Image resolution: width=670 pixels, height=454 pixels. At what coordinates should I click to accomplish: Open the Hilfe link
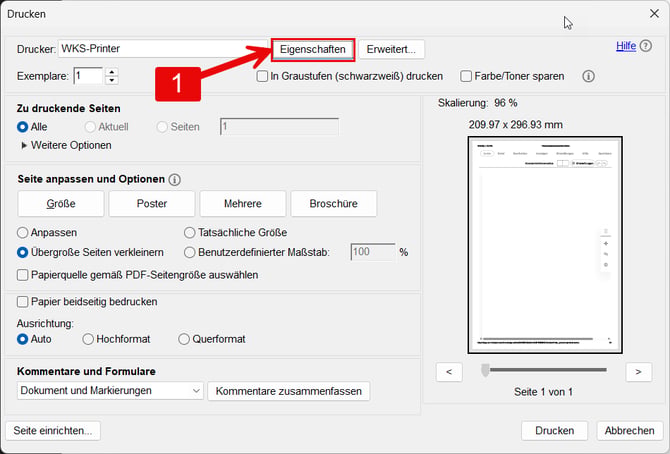pos(626,46)
